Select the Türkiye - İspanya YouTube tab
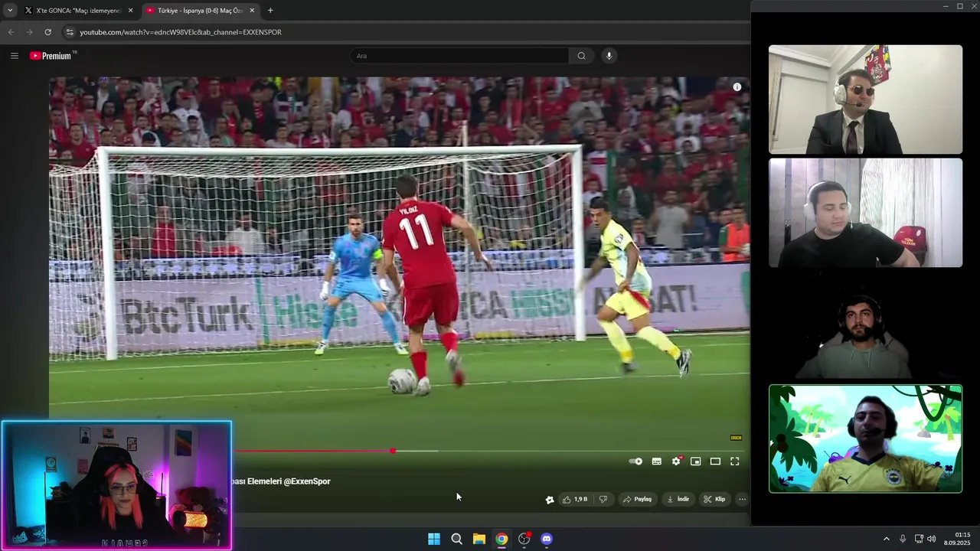The width and height of the screenshot is (980, 551). point(199,11)
